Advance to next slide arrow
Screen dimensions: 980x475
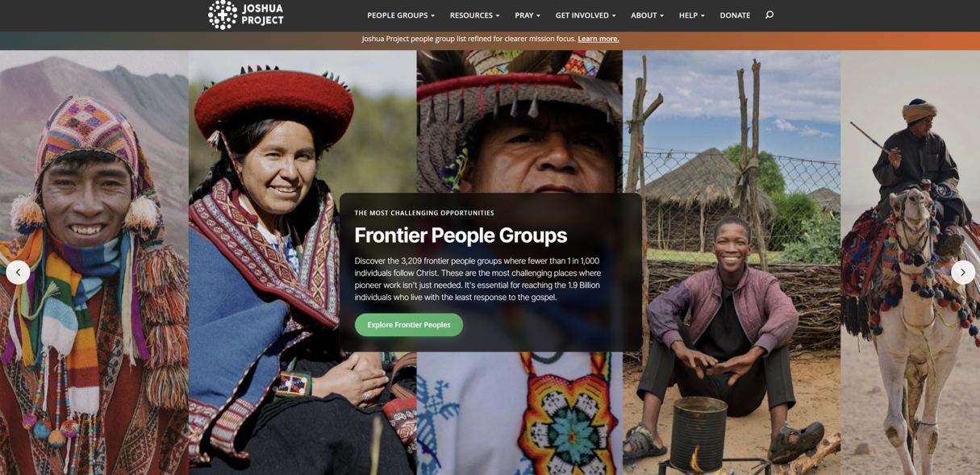click(963, 273)
